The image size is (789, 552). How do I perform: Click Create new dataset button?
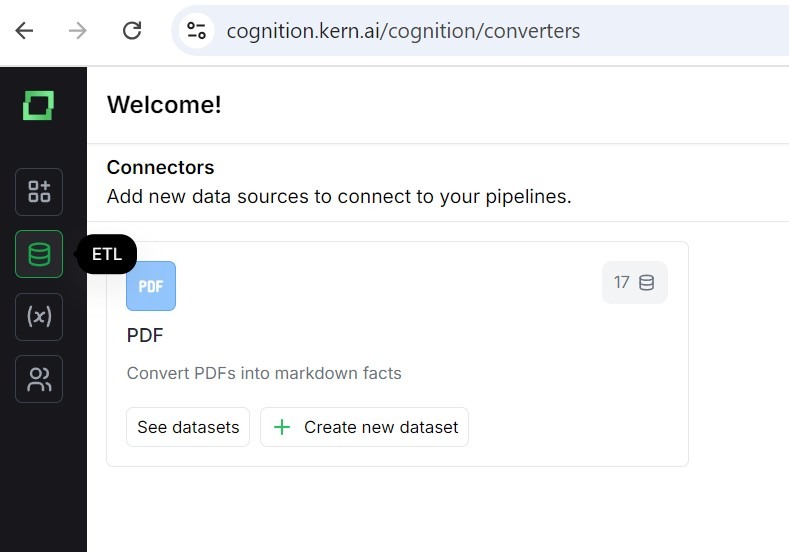click(x=364, y=427)
